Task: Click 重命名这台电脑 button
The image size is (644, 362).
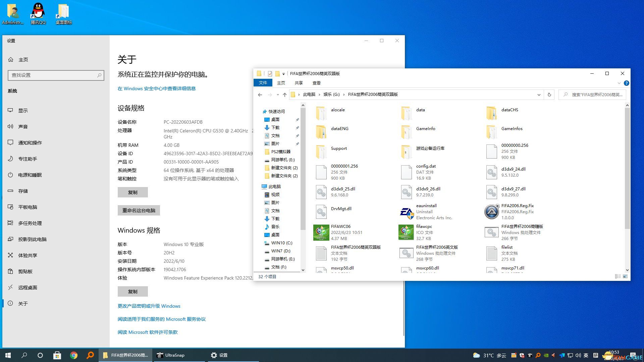Action: tap(139, 210)
